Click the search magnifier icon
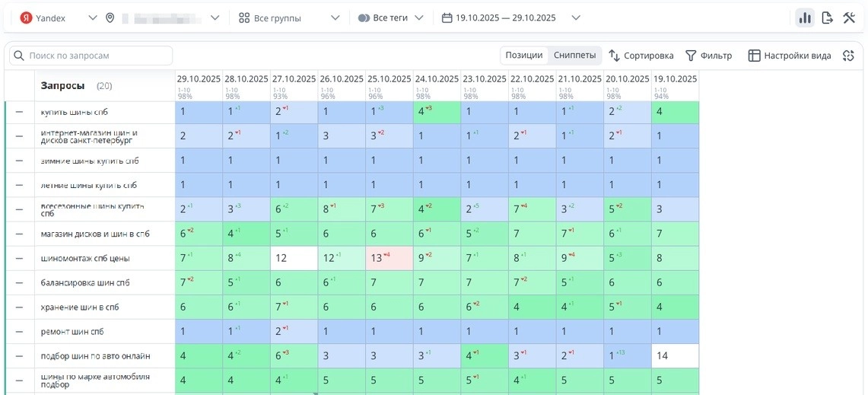The width and height of the screenshot is (868, 395). [x=19, y=56]
